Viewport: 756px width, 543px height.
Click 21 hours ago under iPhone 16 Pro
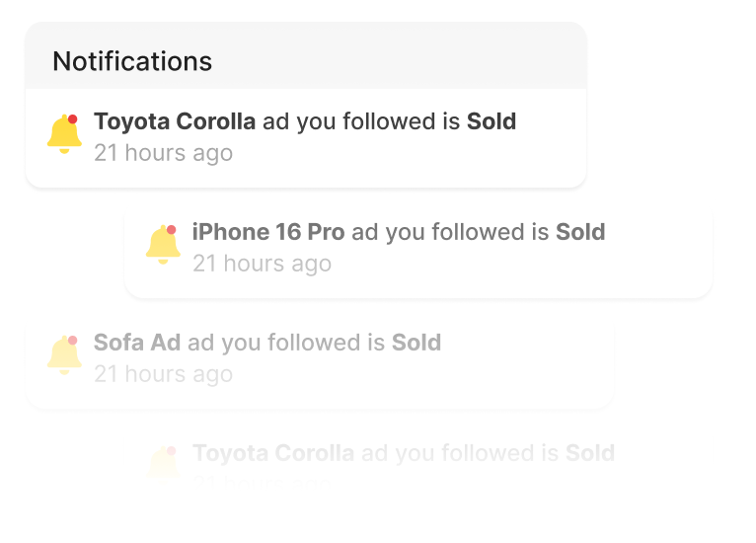[262, 264]
